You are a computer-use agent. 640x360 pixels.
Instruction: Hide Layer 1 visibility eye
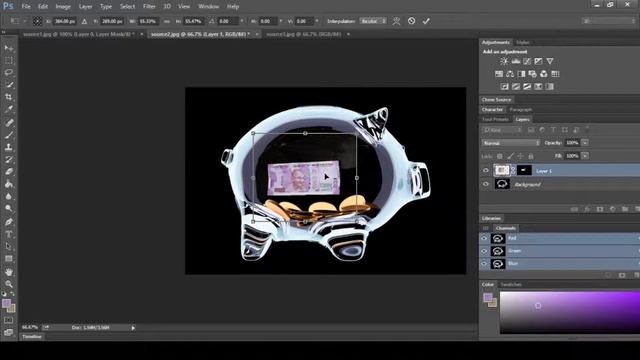[x=486, y=171]
